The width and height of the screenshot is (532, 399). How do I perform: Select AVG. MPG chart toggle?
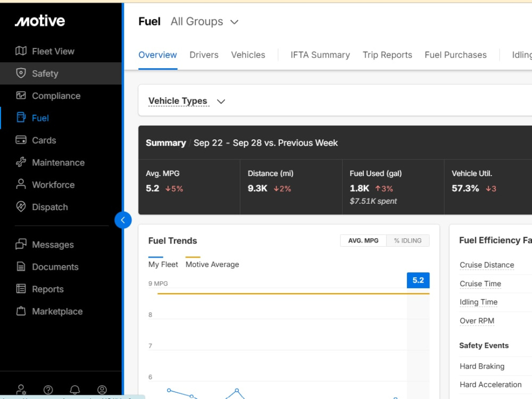363,240
